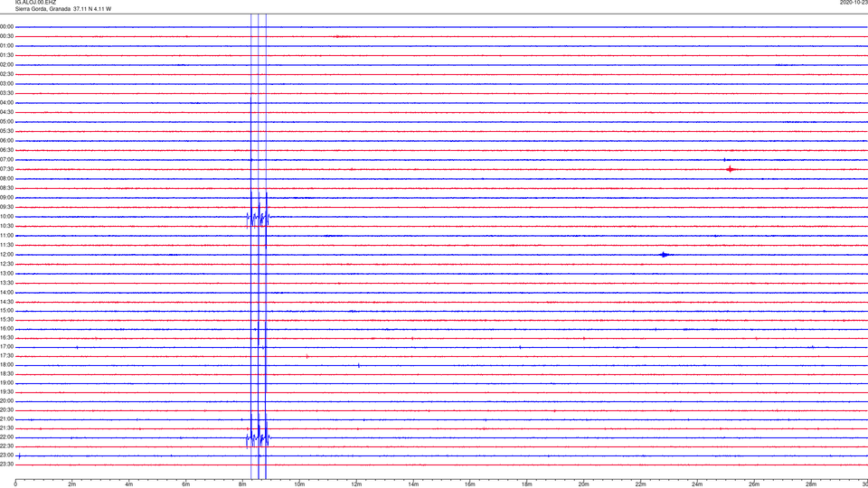Viewport: 868px width, 488px height.
Task: Click the 26m tick label on time axis
Action: pyautogui.click(x=754, y=484)
